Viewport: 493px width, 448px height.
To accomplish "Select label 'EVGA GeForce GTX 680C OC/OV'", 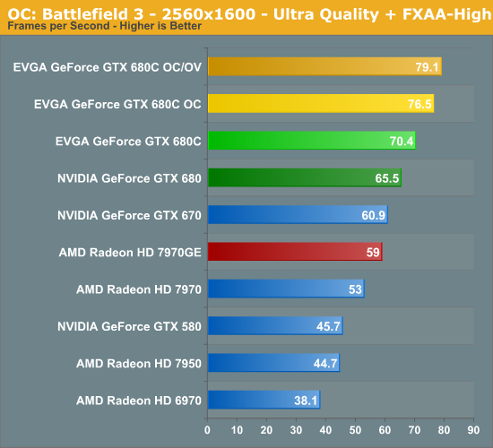I will click(x=108, y=67).
